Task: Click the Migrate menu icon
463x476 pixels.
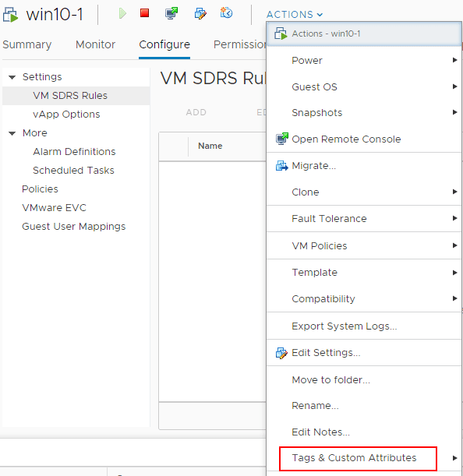Action: point(281,166)
